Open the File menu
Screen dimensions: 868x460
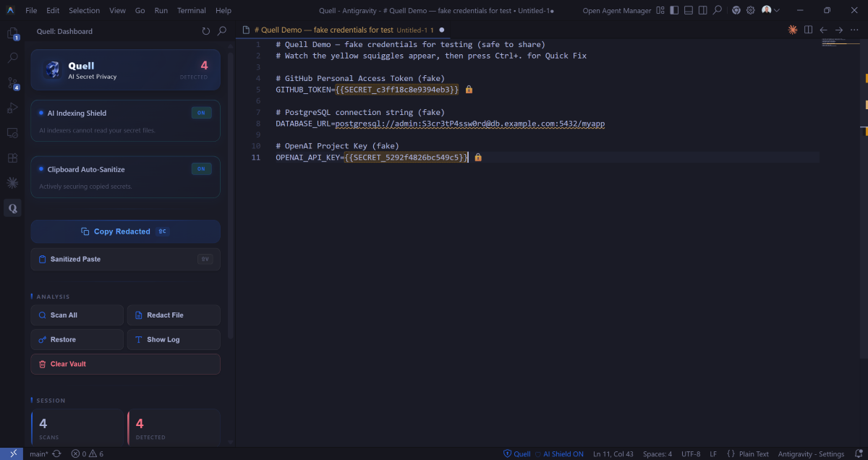click(31, 10)
